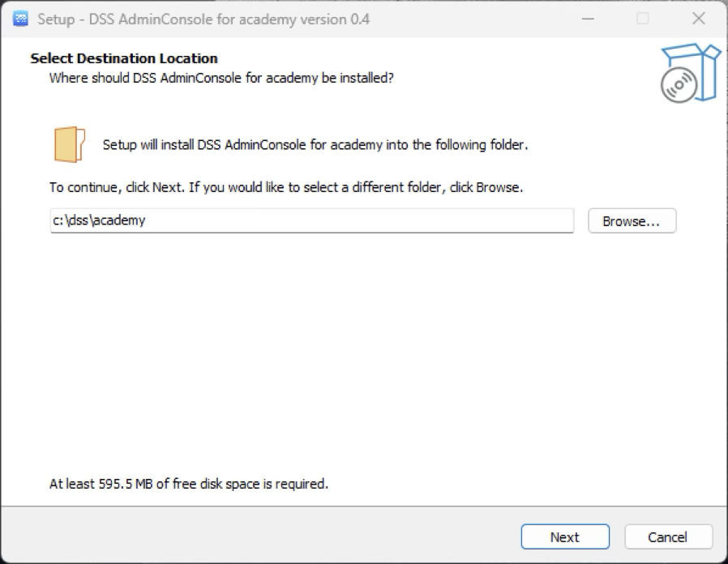Screen dimensions: 728x564
Task: Proceed with the Next button
Action: [564, 536]
